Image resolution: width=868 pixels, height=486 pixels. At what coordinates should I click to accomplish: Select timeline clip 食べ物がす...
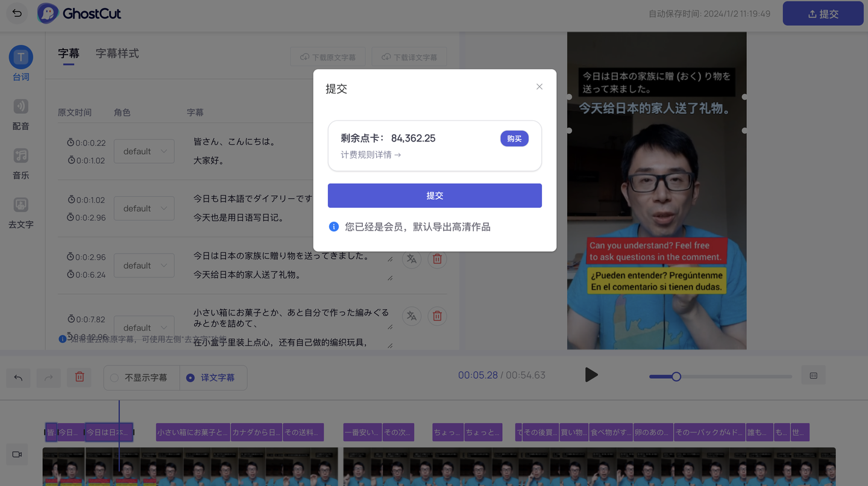(x=611, y=432)
